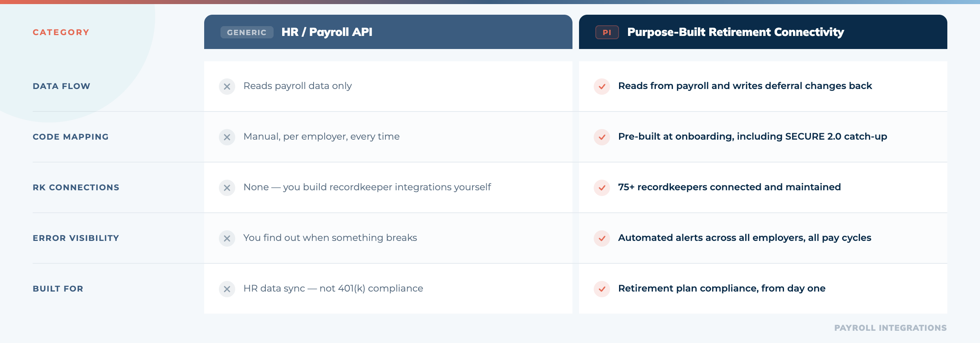Click the ERROR VISIBILITY row label
The height and width of the screenshot is (343, 980).
coord(76,238)
